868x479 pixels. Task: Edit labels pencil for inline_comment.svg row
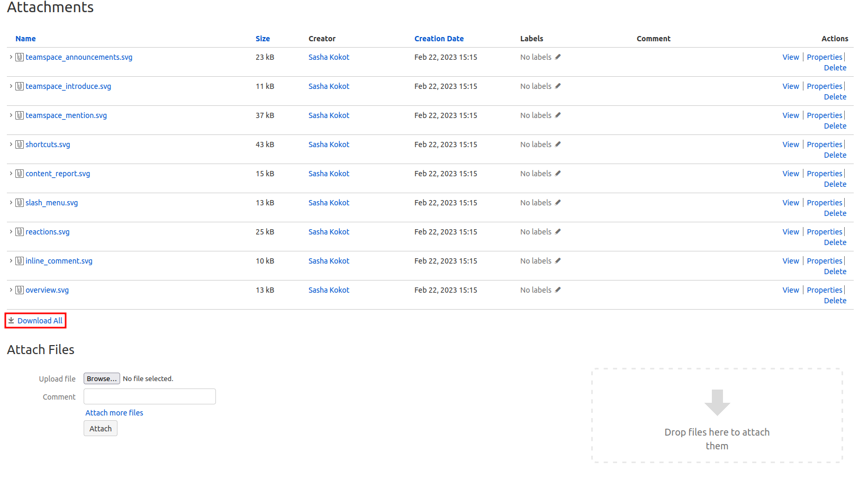pyautogui.click(x=557, y=261)
